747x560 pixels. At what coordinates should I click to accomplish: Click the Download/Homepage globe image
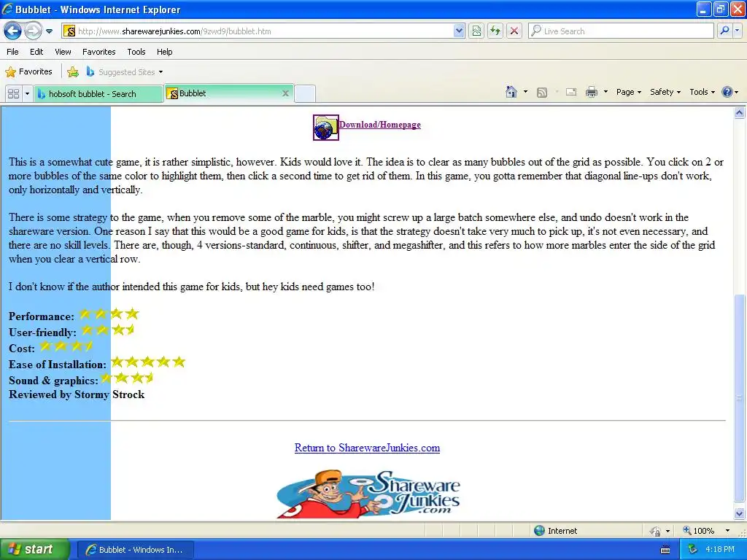[326, 128]
